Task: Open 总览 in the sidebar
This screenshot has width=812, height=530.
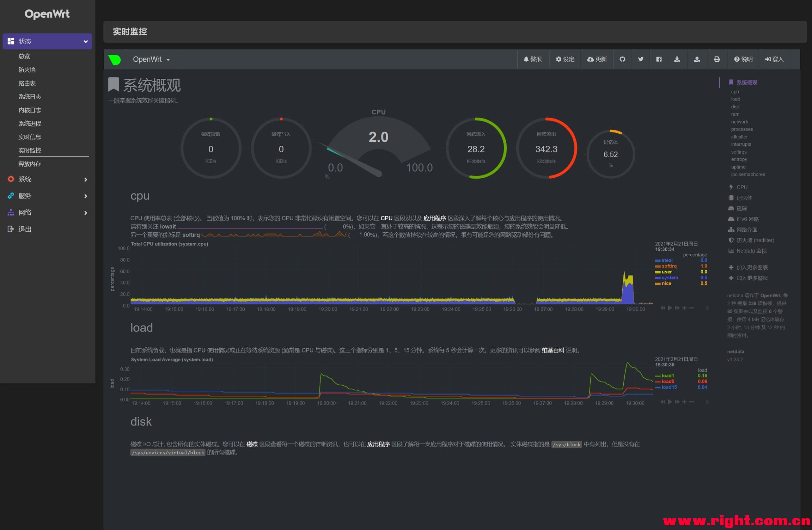Action: click(x=24, y=56)
